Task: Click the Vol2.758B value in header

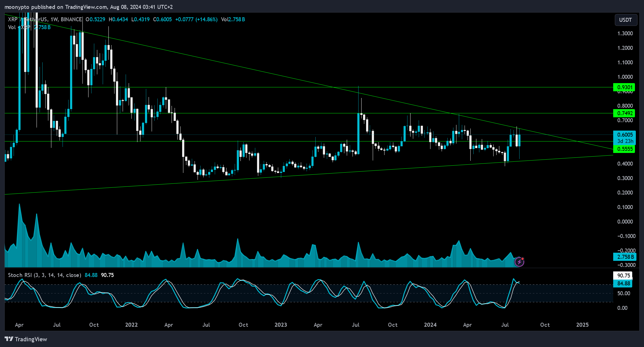Action: click(233, 19)
